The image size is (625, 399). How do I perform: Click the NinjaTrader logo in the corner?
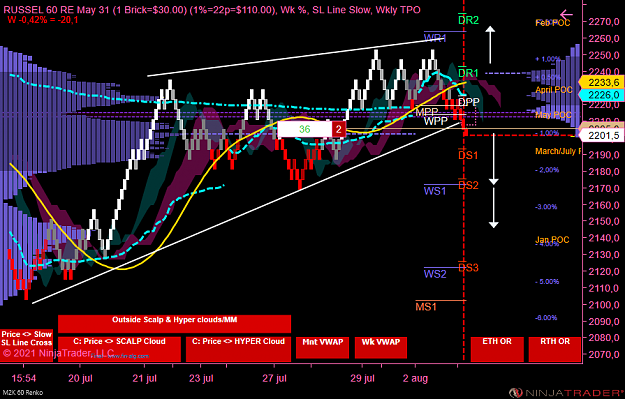pos(567,392)
